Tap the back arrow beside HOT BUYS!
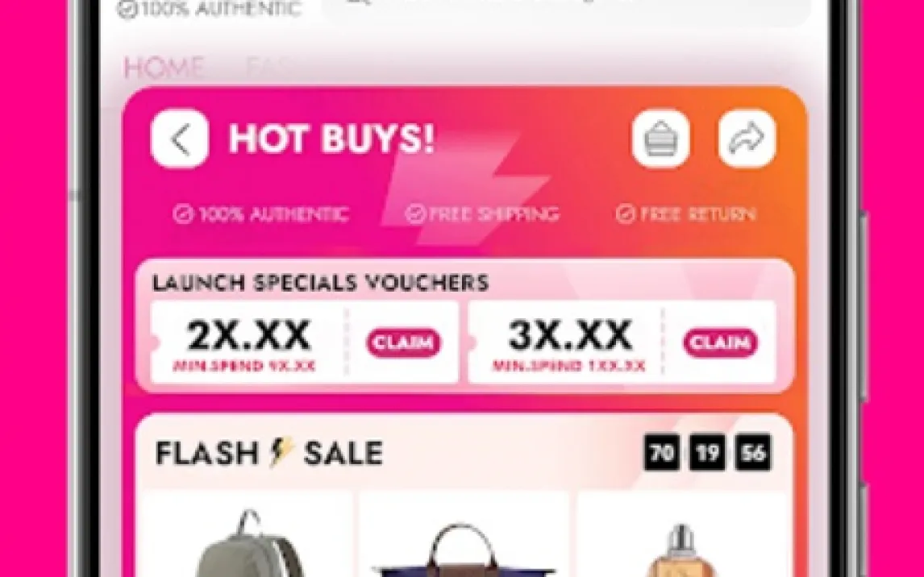Image resolution: width=924 pixels, height=577 pixels. click(x=180, y=139)
